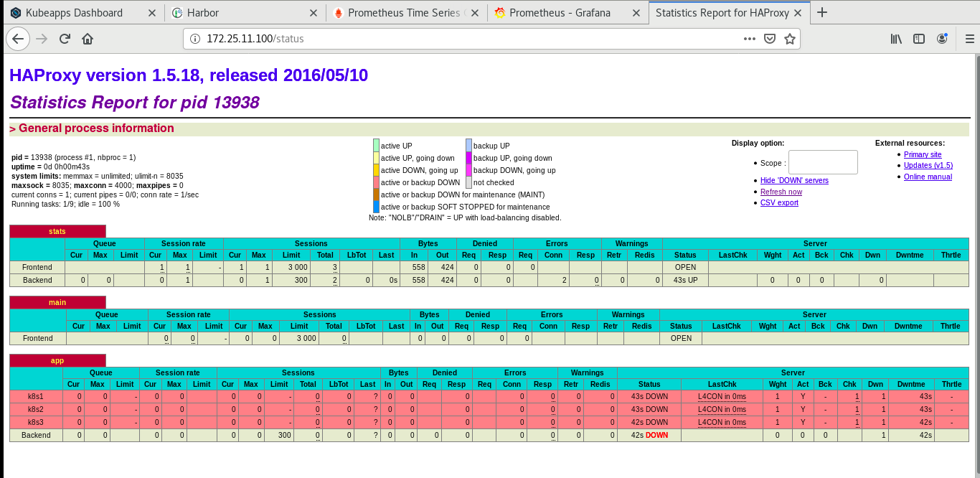The height and width of the screenshot is (478, 980).
Task: Open page actions three-dots menu
Action: [749, 39]
